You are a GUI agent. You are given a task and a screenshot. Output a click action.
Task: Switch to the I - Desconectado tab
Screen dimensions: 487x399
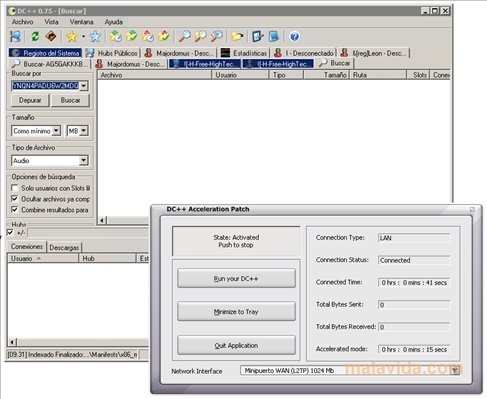tap(304, 53)
